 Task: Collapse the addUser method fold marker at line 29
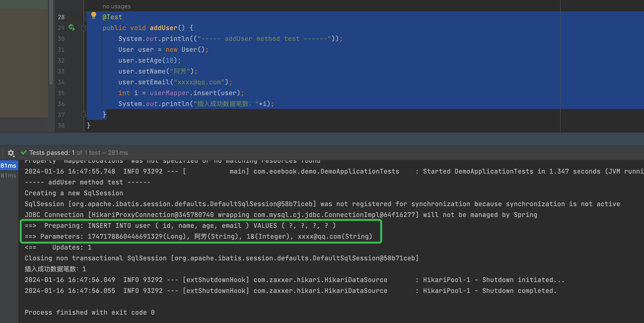click(x=84, y=28)
